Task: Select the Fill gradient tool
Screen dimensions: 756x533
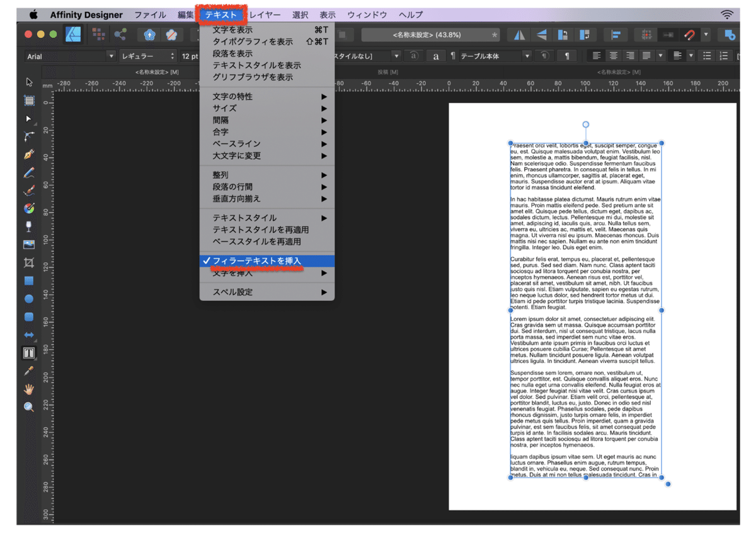Action: [x=29, y=209]
